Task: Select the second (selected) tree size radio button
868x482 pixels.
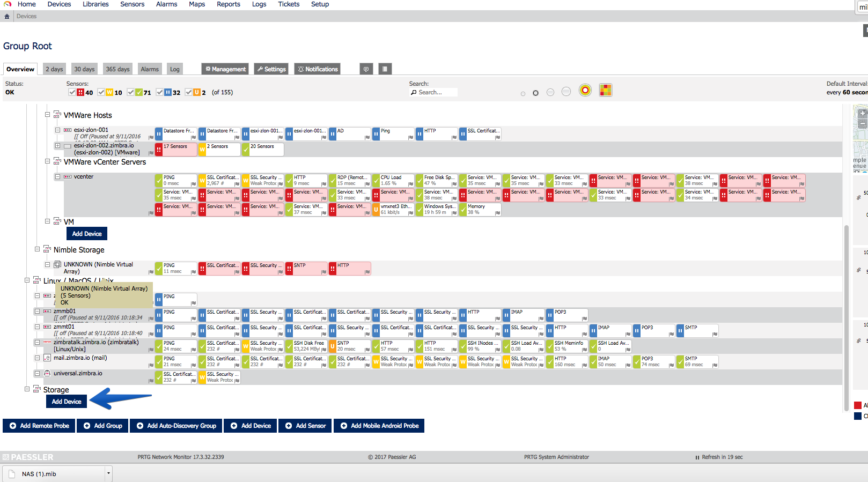Action: pyautogui.click(x=535, y=93)
